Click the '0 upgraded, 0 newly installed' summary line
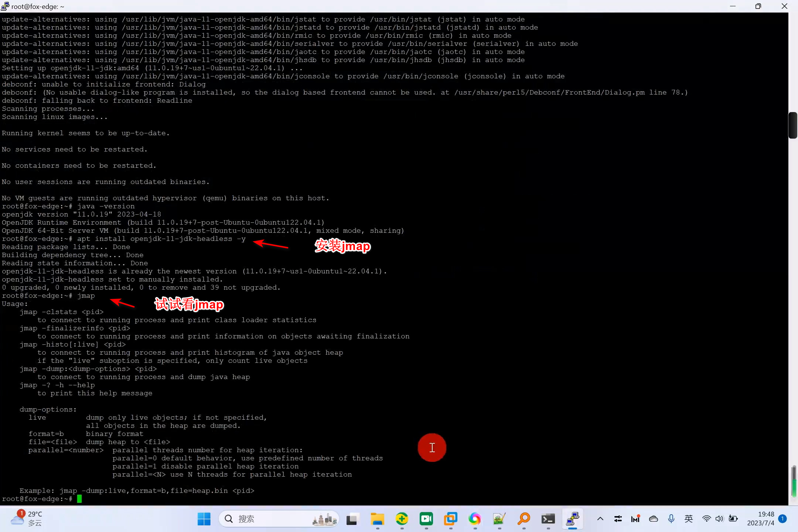The height and width of the screenshot is (532, 798). click(141, 287)
